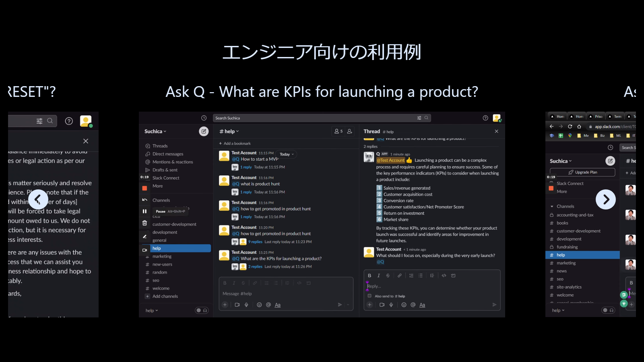644x362 pixels.
Task: Expand the Suchica workspace dropdown
Action: [x=155, y=131]
